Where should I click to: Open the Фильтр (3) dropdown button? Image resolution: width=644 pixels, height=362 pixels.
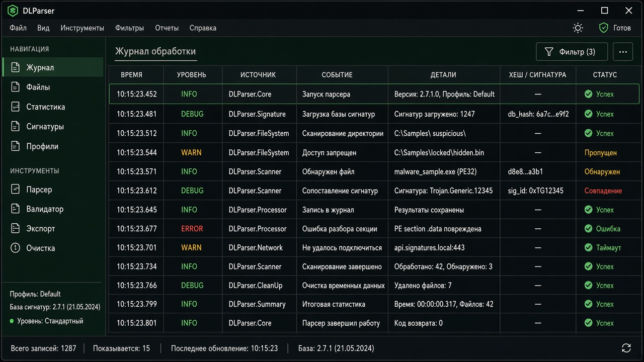572,52
